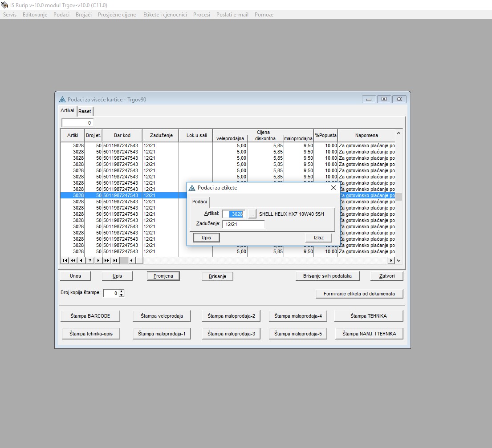Increase Broj kopija štampe with up arrow

[122, 291]
